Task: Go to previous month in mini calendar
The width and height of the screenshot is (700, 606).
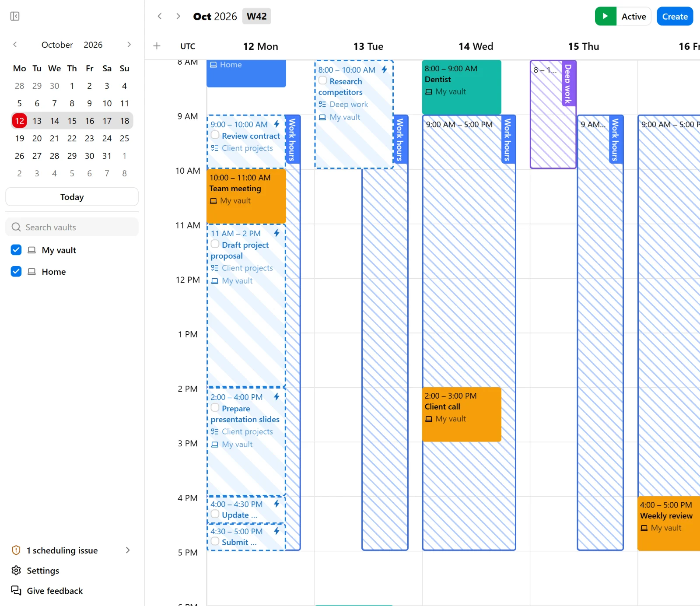Action: (x=15, y=44)
